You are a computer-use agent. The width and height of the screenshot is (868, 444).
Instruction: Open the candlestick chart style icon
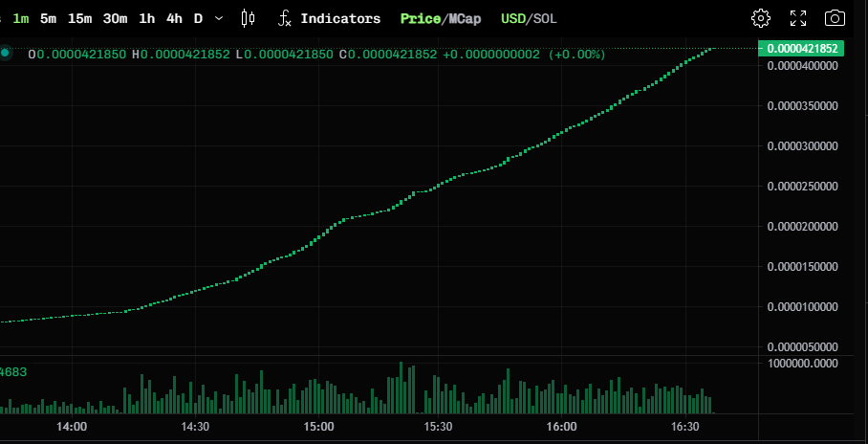pyautogui.click(x=248, y=18)
